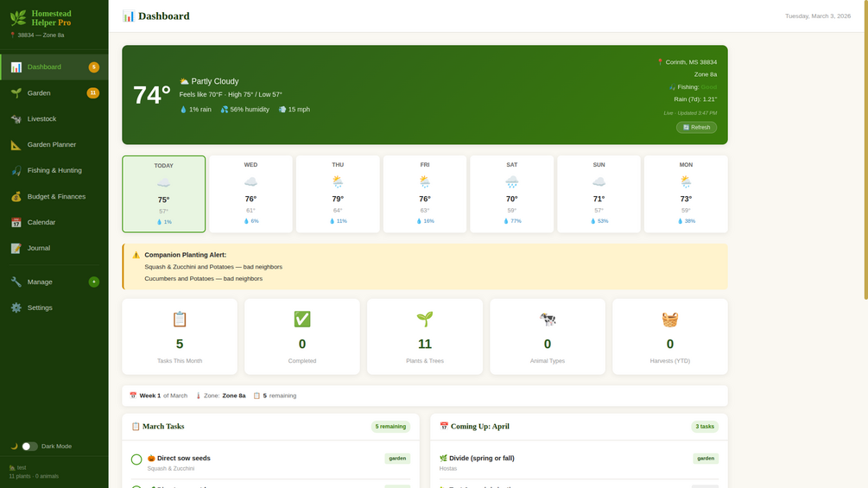Click the '56% humidity' reading
Screen dimensions: 868x488
coord(244,110)
